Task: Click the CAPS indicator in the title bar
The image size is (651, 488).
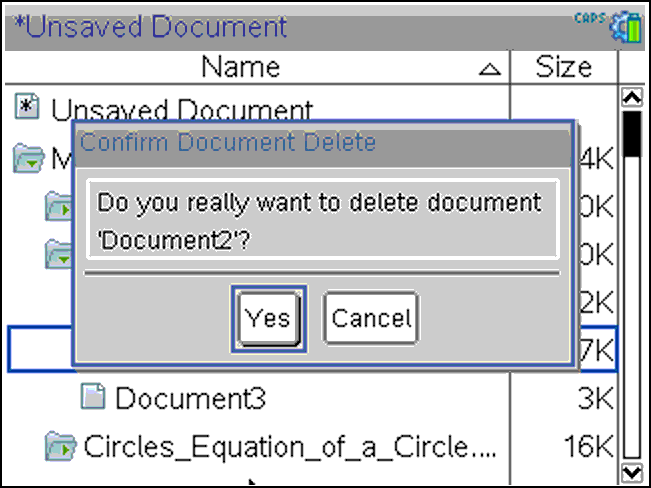Action: pos(590,19)
